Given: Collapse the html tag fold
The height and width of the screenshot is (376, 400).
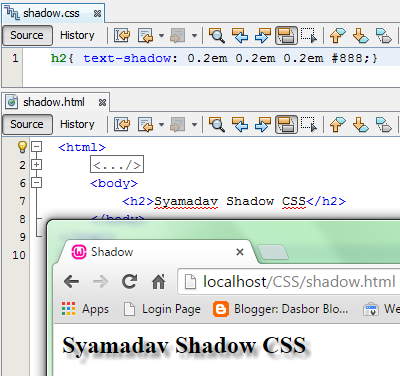Looking at the screenshot, I should 36,146.
